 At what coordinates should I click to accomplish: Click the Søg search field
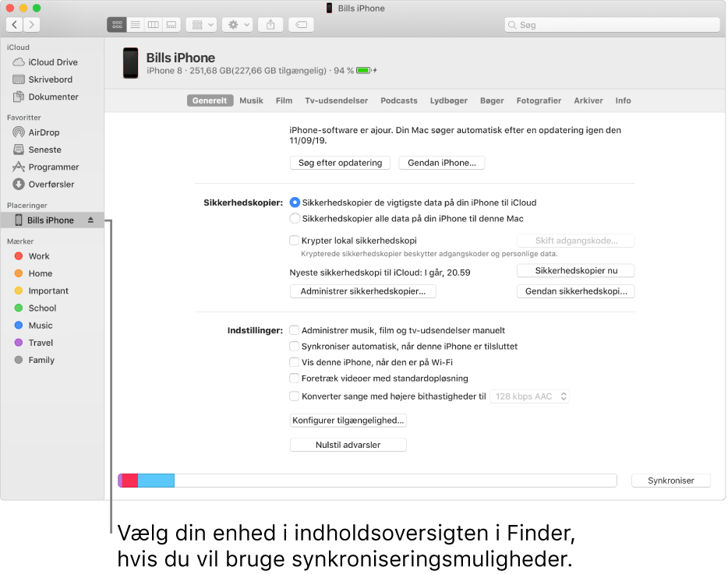(x=612, y=25)
